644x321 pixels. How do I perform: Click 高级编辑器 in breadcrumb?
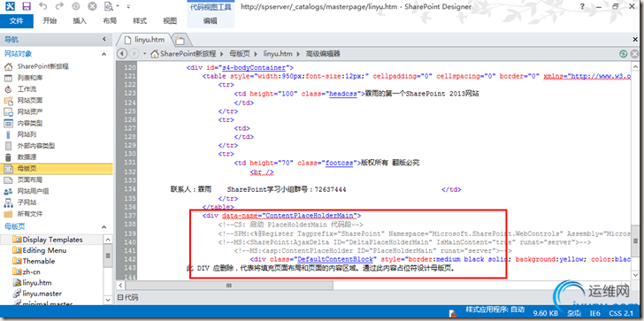323,54
